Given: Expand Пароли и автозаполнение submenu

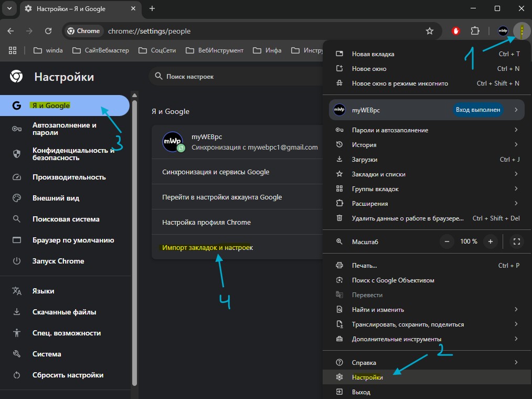Looking at the screenshot, I should click(x=427, y=130).
